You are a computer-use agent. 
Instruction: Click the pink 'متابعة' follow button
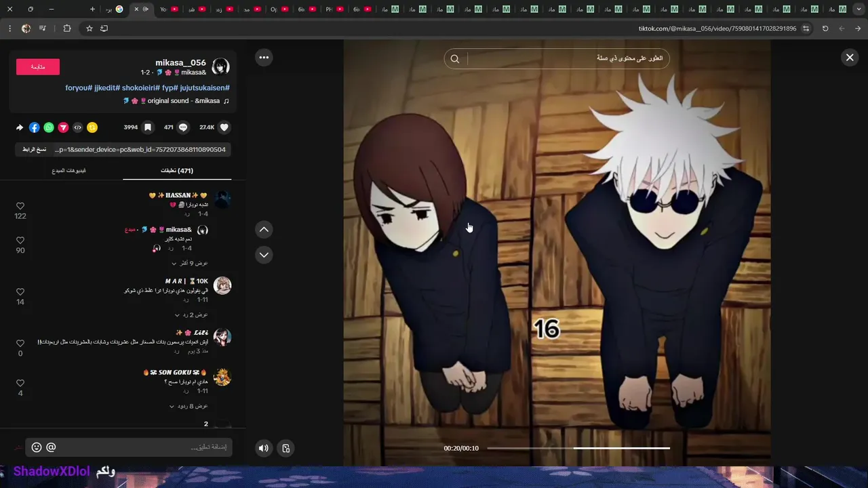pos(38,66)
